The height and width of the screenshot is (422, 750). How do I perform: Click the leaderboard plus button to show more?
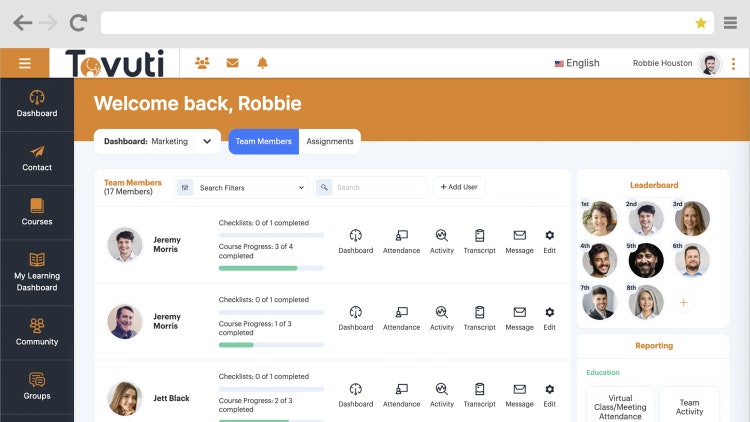684,302
